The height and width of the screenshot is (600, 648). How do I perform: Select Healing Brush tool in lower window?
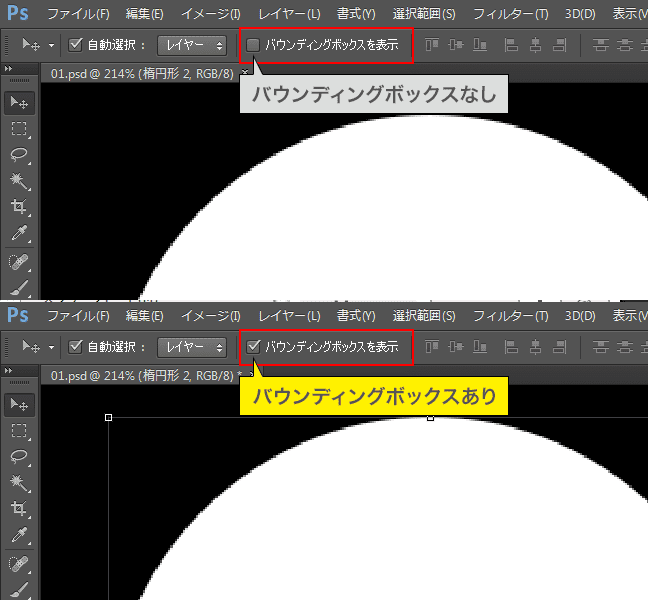[19, 563]
